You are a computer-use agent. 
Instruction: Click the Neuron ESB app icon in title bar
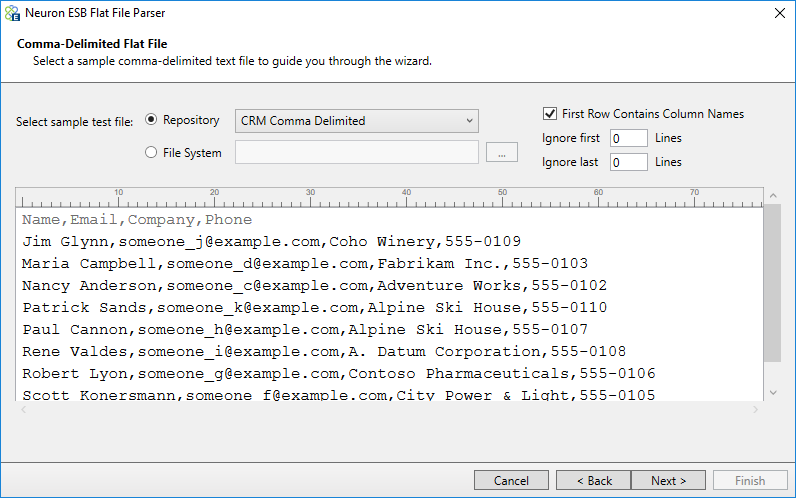(12, 13)
